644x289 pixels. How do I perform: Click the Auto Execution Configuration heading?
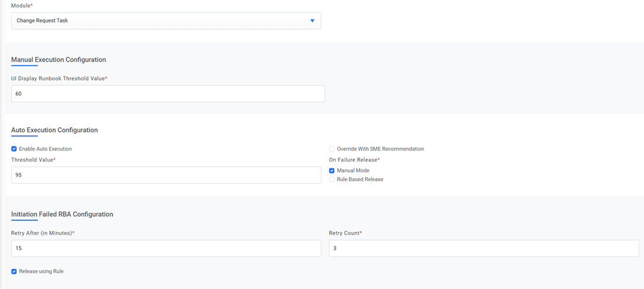[54, 130]
